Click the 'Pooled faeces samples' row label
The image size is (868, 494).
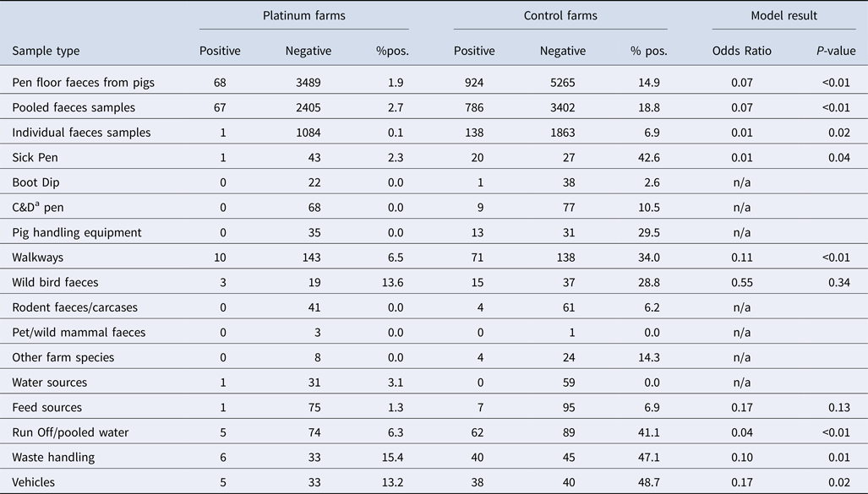(74, 108)
